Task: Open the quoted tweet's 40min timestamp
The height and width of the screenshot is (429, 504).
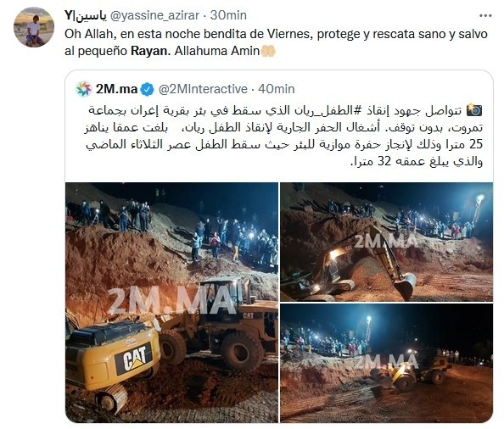Action: pyautogui.click(x=277, y=89)
